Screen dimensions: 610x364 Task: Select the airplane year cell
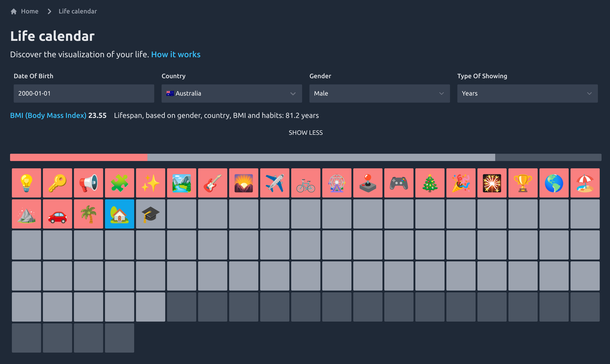(275, 183)
